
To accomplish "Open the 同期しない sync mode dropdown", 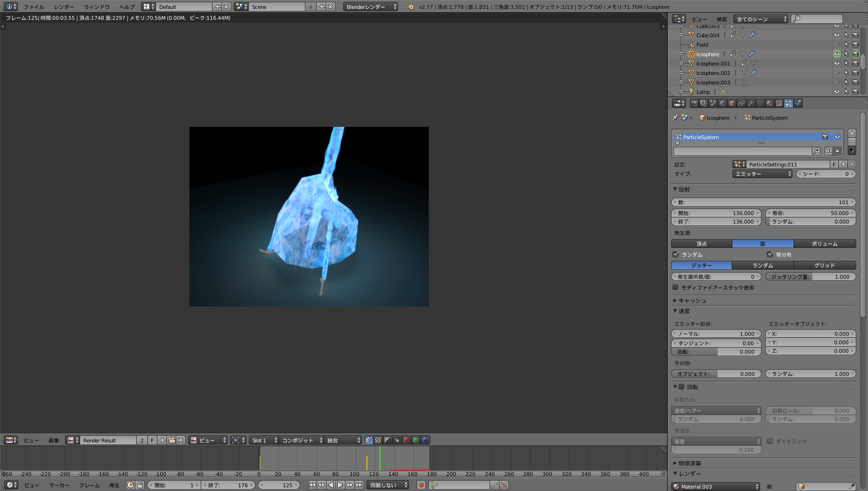I will (388, 485).
